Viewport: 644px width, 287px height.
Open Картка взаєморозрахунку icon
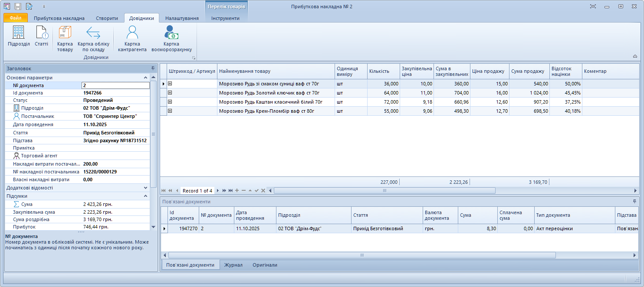171,38
